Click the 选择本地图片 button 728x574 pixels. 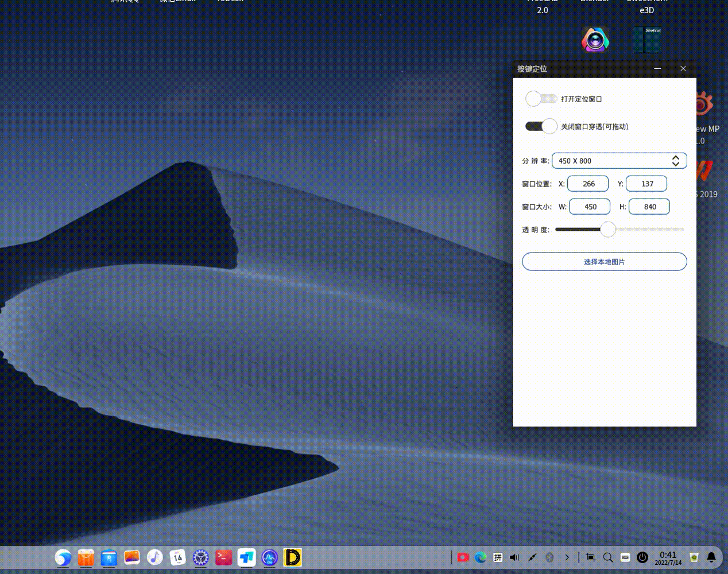(605, 261)
